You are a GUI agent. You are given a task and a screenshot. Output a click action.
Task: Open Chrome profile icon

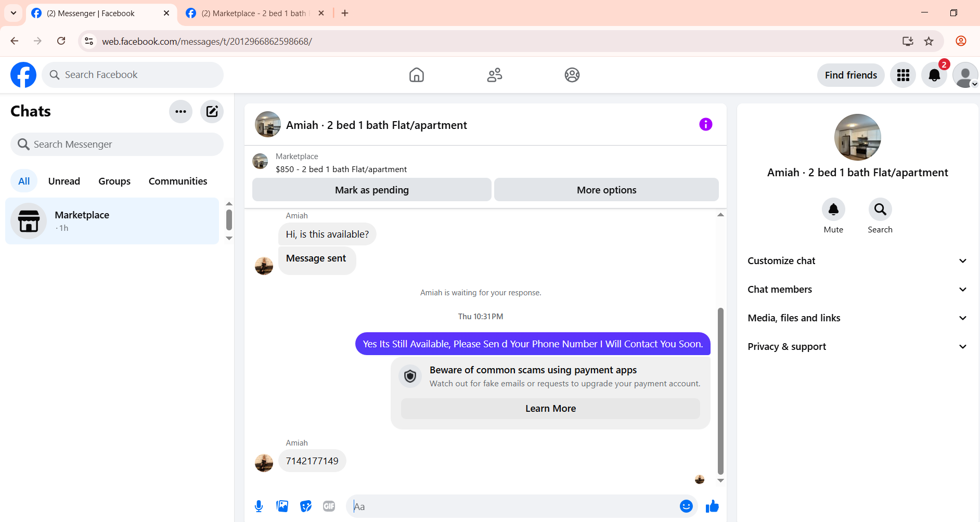[961, 41]
